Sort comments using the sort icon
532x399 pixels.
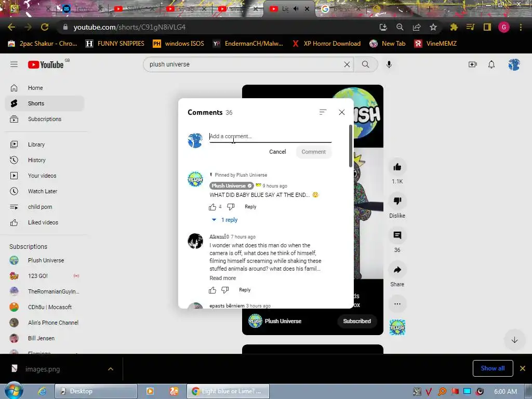[x=323, y=112]
